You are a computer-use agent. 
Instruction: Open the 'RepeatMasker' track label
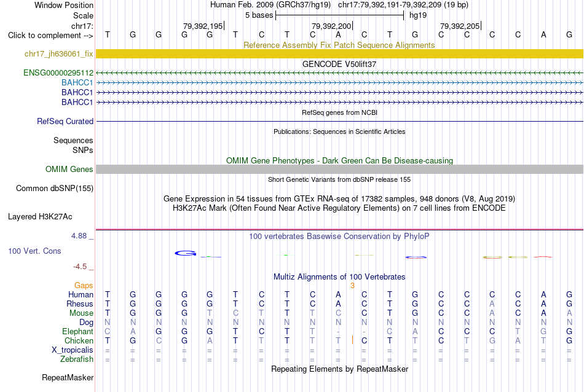[68, 378]
